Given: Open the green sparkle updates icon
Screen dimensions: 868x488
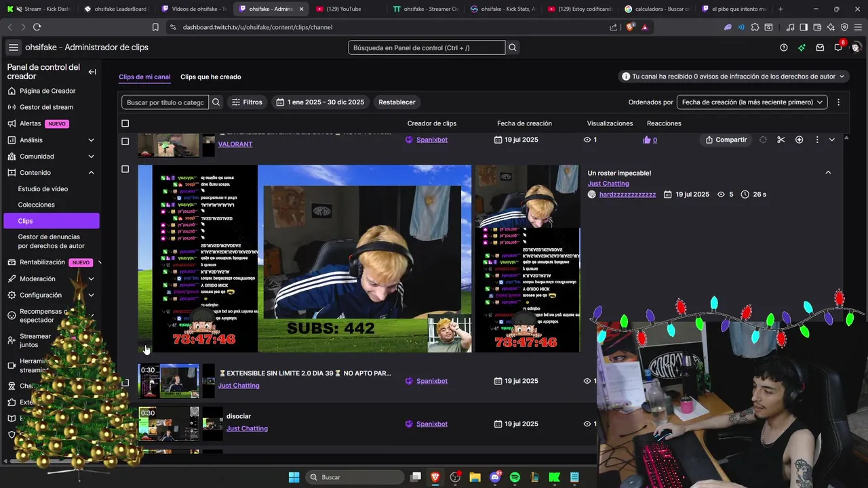Looking at the screenshot, I should pos(802,47).
